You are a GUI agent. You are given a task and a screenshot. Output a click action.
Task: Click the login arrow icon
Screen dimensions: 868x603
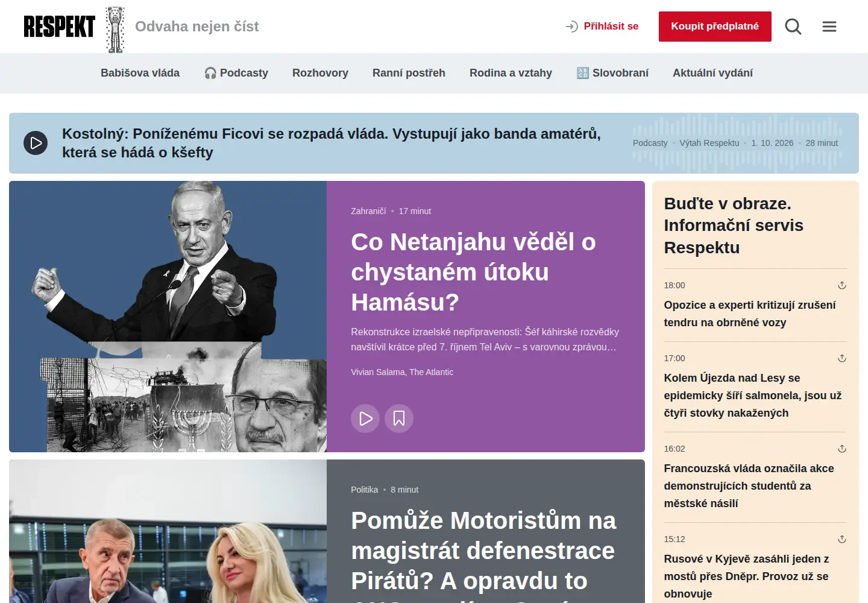(572, 27)
